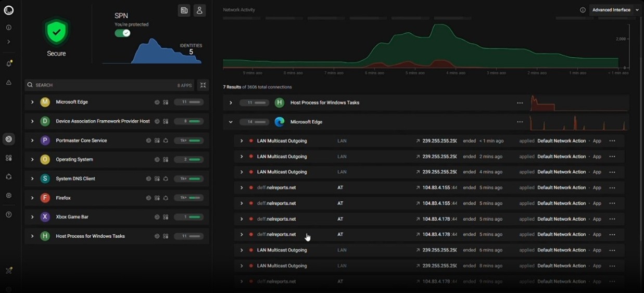Expand Host Process for Windows Tasks in results
This screenshot has width=644, height=293.
pos(231,103)
